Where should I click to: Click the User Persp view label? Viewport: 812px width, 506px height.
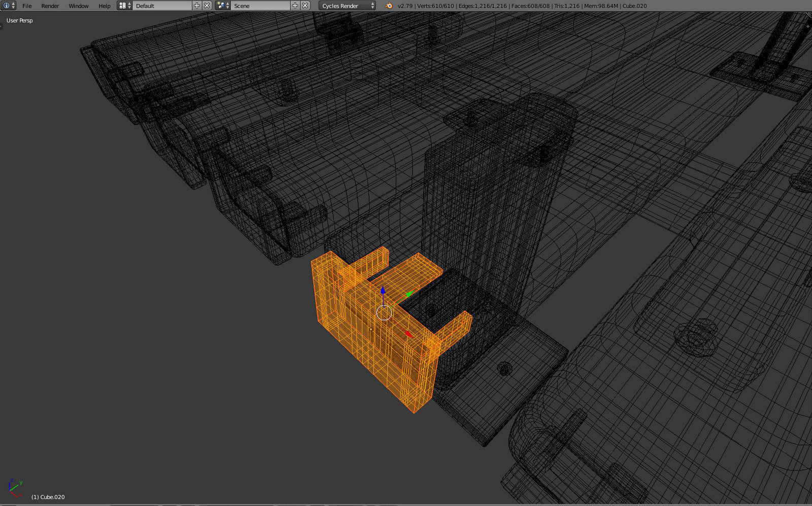click(19, 20)
